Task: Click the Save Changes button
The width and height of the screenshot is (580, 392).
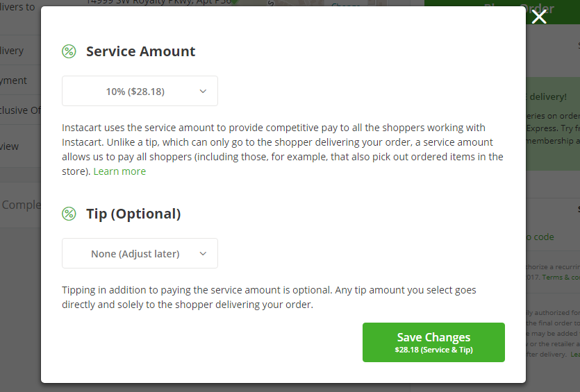Action: point(433,342)
